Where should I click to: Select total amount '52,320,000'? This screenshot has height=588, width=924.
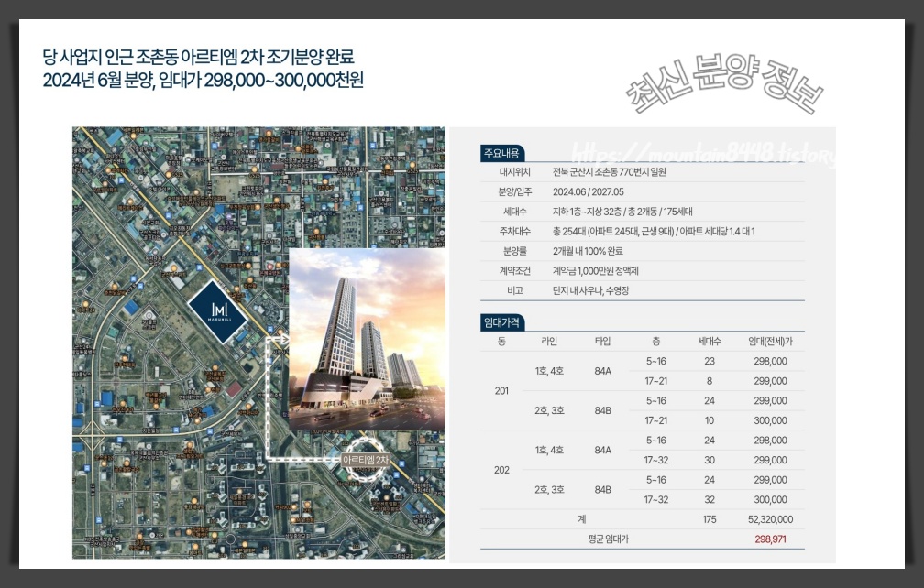[770, 519]
